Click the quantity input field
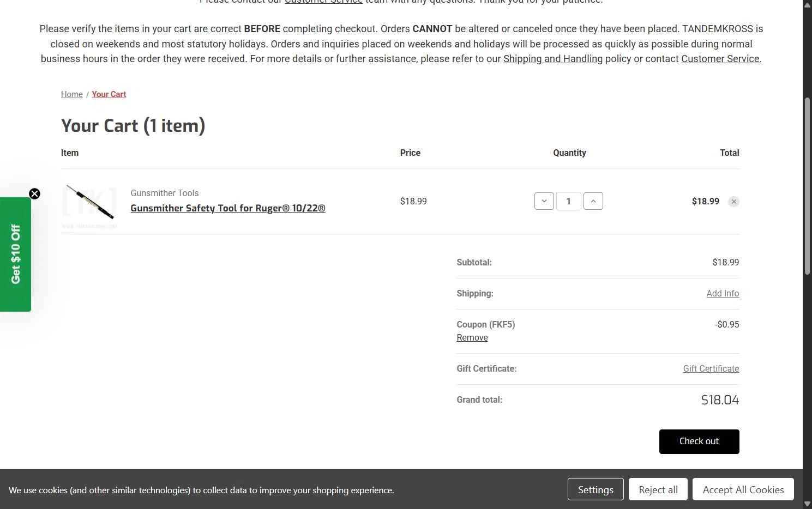Image resolution: width=812 pixels, height=509 pixels. coord(569,201)
